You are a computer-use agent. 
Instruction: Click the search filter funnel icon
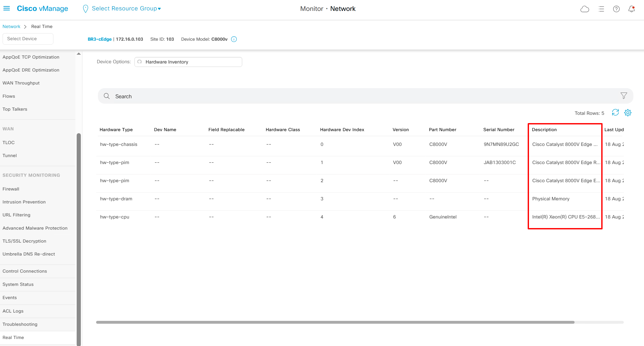click(x=624, y=96)
